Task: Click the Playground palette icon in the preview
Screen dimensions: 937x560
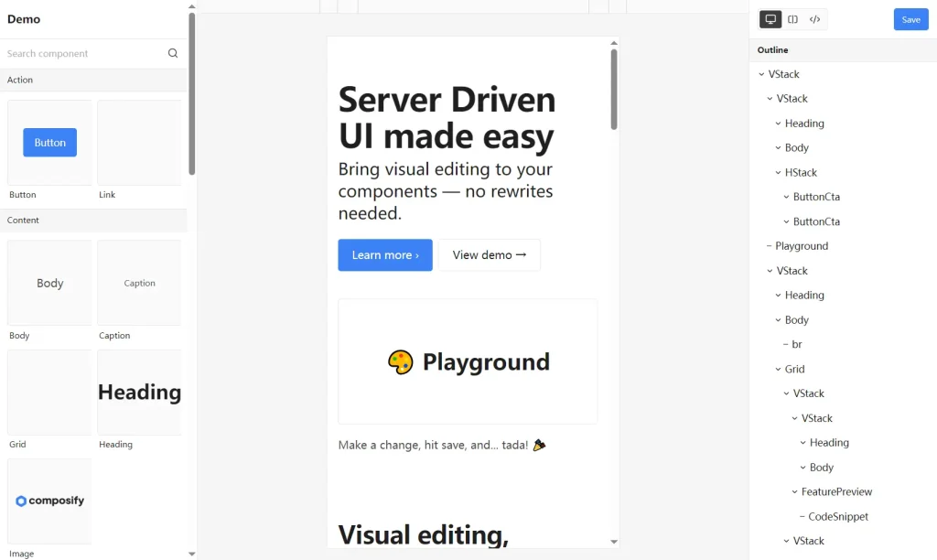Action: pos(403,361)
